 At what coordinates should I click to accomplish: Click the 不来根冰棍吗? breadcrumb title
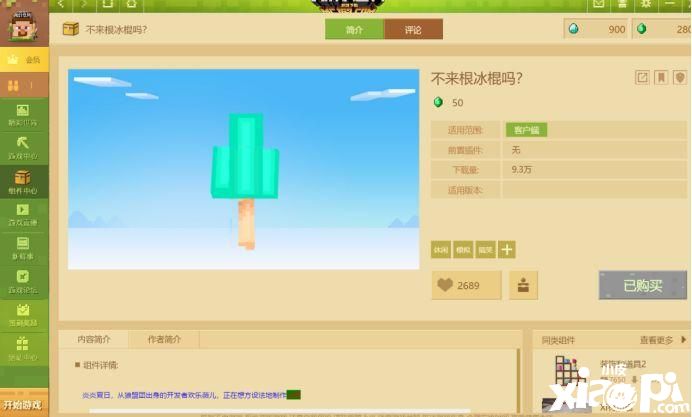click(x=116, y=30)
